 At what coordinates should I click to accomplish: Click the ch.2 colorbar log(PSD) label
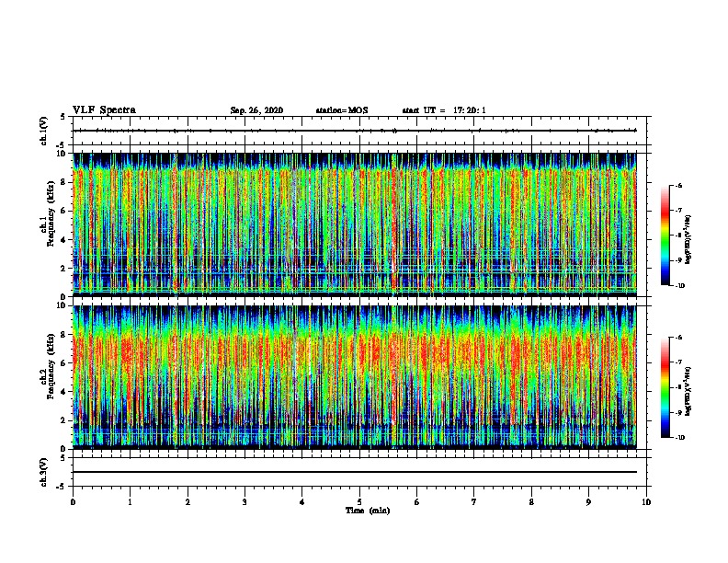click(x=688, y=392)
